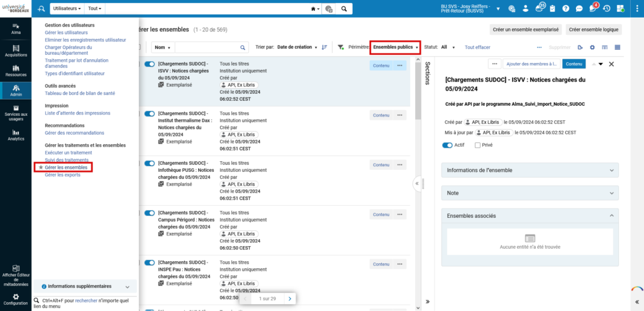Switch to the full table view icon

tap(618, 47)
